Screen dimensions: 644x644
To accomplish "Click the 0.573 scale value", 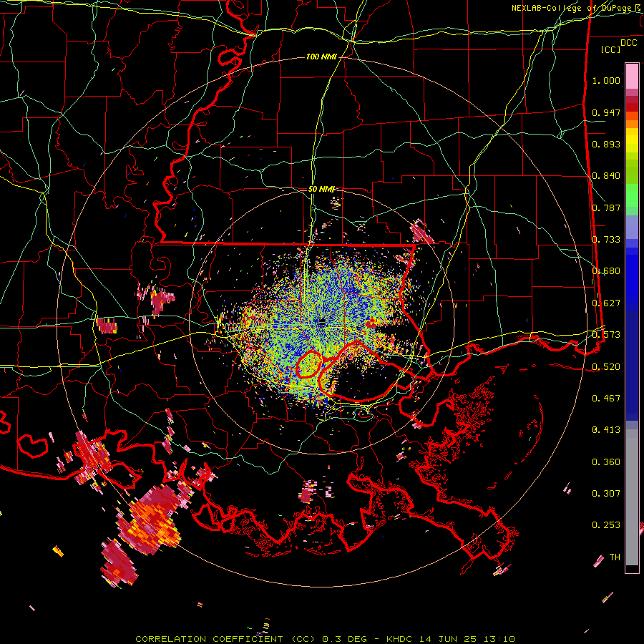I will [606, 335].
